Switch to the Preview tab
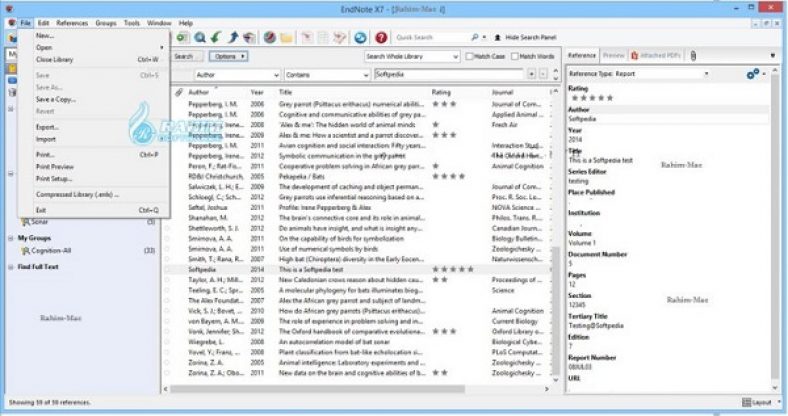 613,56
